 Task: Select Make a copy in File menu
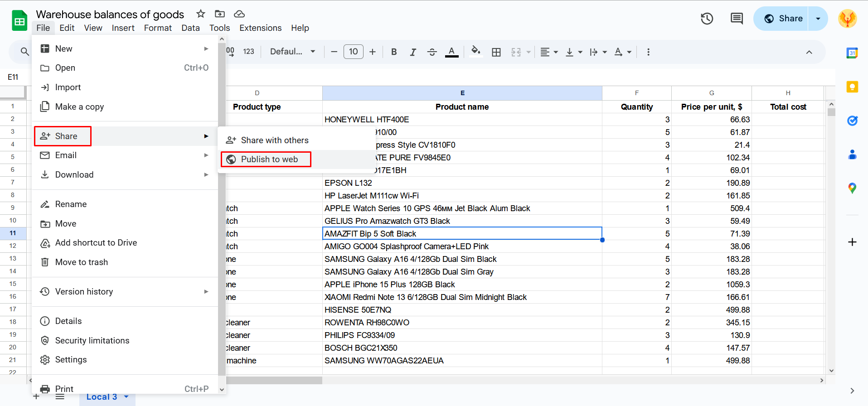[125, 107]
